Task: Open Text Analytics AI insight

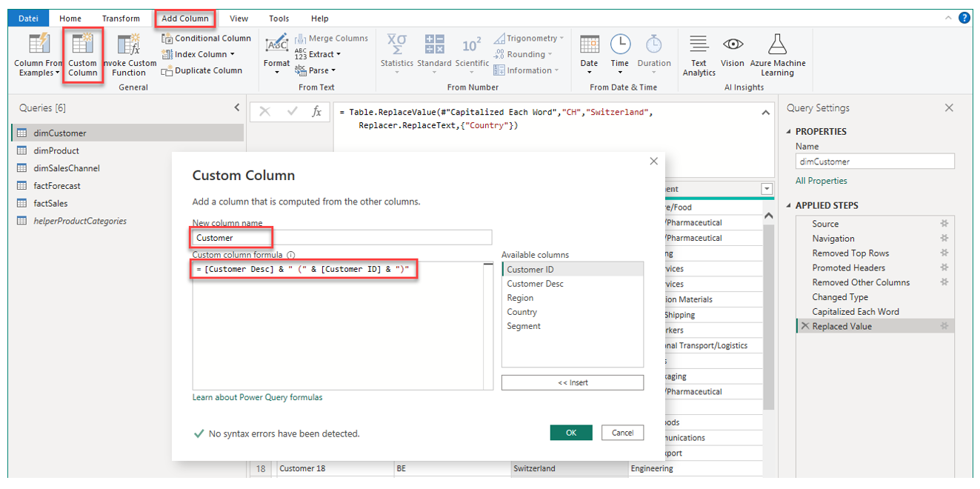Action: tap(699, 55)
